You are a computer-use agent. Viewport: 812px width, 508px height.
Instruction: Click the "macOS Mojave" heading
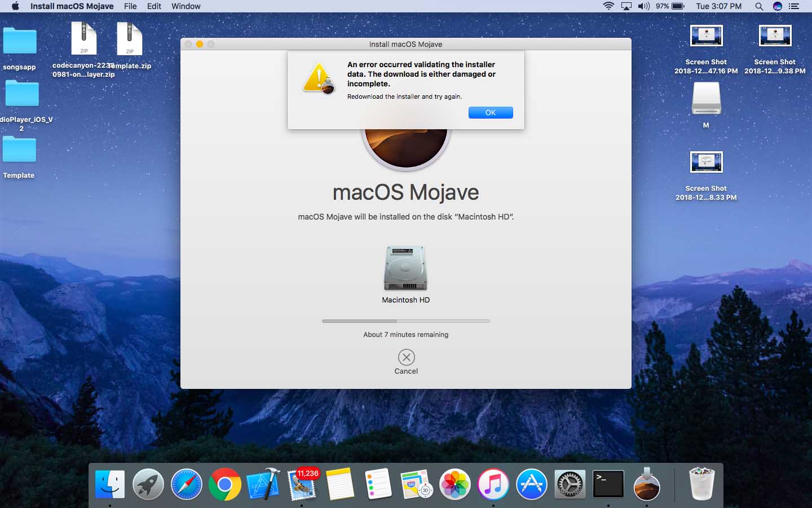[x=406, y=192]
